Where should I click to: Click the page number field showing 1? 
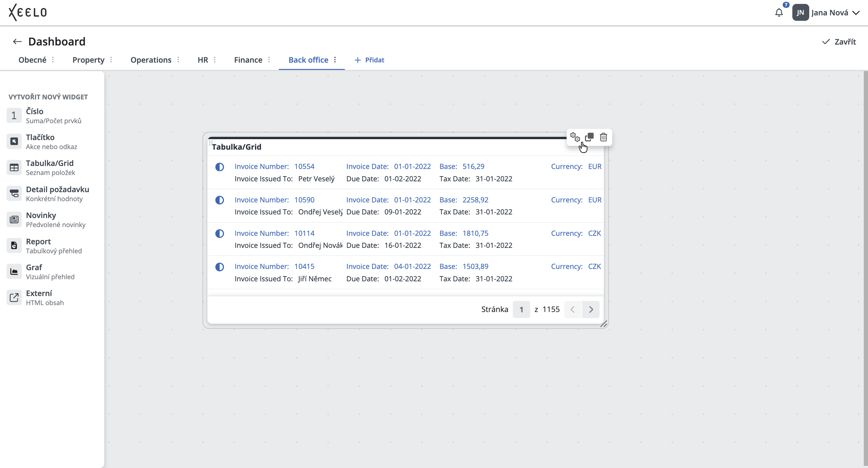(x=521, y=309)
